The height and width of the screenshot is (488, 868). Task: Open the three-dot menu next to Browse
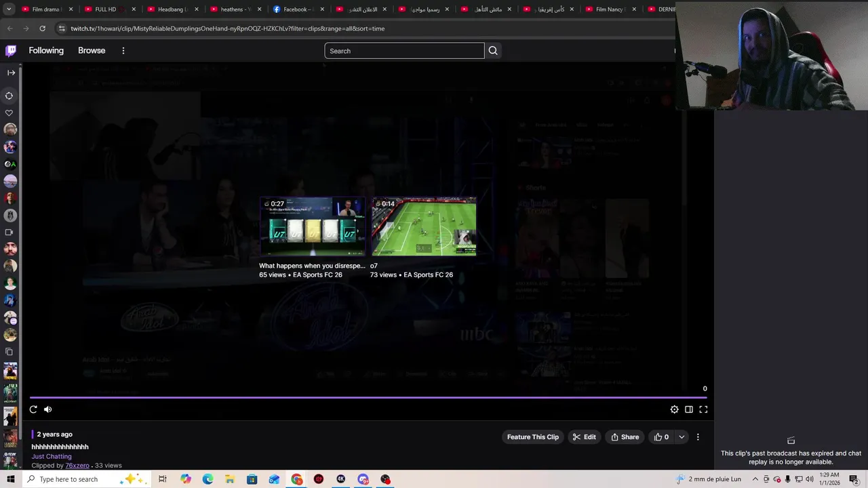(123, 51)
